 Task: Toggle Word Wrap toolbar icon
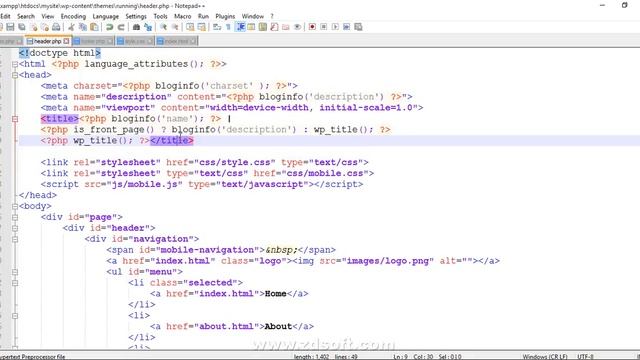[x=217, y=27]
